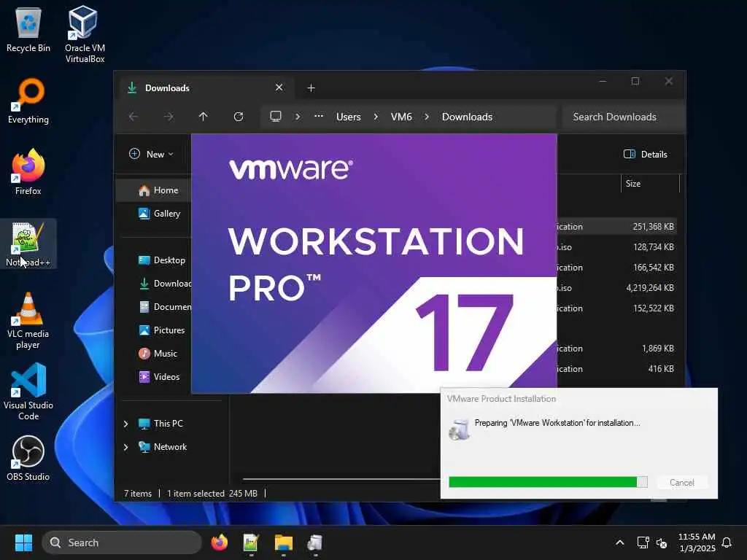Open the New item dropdown
Viewport: 747px width, 560px height.
(152, 155)
